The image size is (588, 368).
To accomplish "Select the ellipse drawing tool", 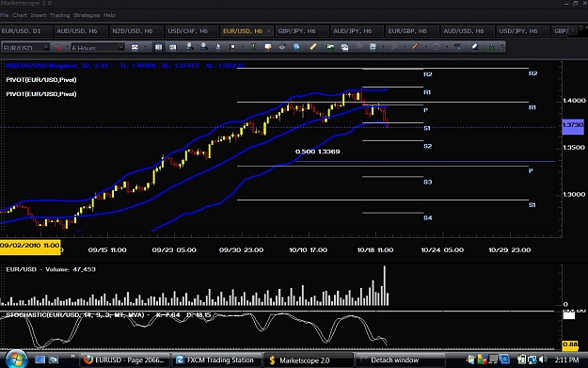I will point(437,47).
